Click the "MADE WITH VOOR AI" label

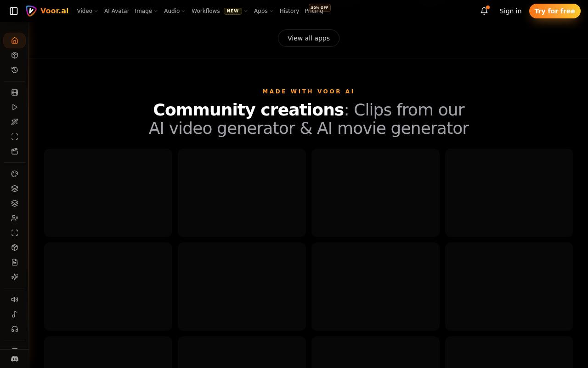[x=309, y=92]
